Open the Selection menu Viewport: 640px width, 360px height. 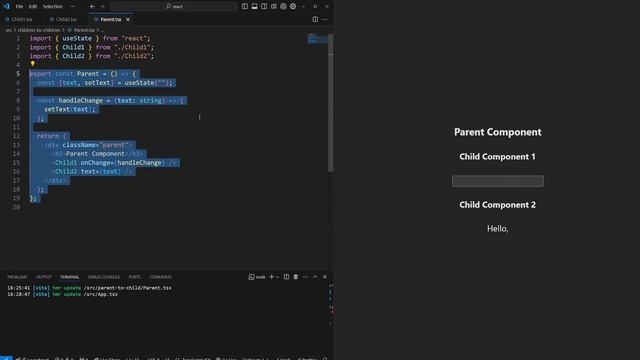point(53,7)
